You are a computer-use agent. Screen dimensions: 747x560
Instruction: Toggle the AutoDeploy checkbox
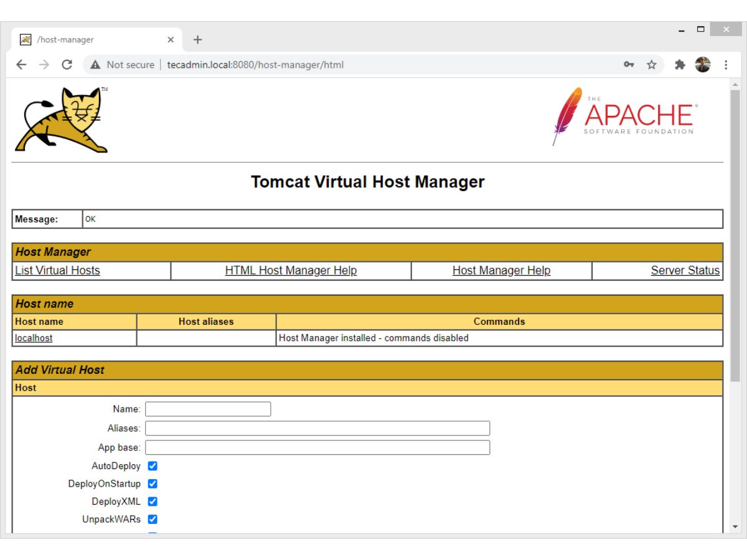pos(153,466)
